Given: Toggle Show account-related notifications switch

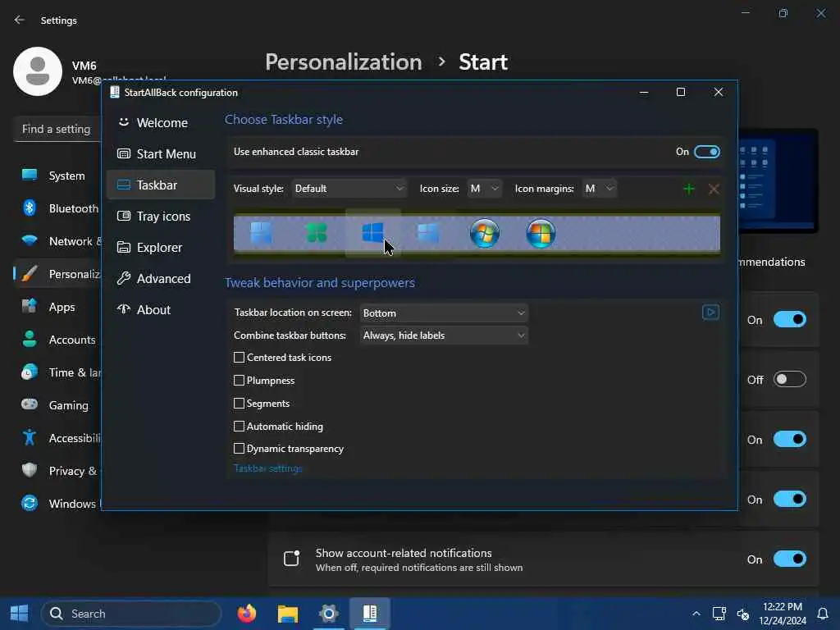Looking at the screenshot, I should (790, 559).
